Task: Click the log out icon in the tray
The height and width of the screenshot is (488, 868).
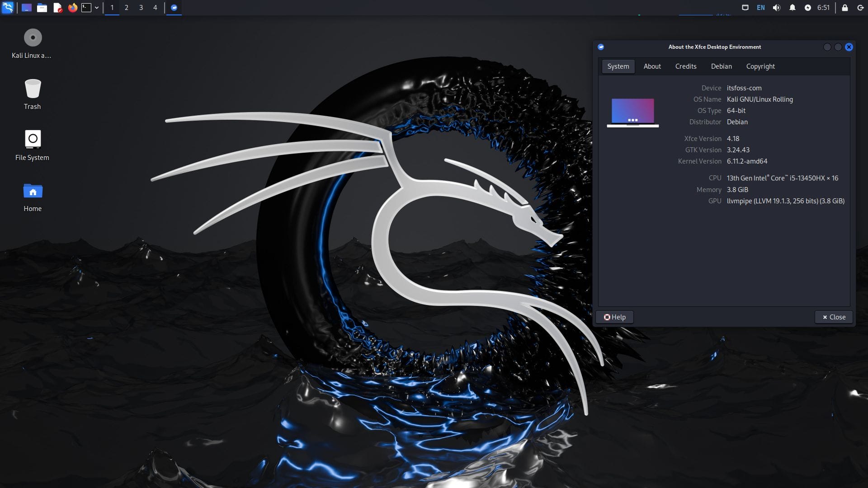Action: (859, 7)
